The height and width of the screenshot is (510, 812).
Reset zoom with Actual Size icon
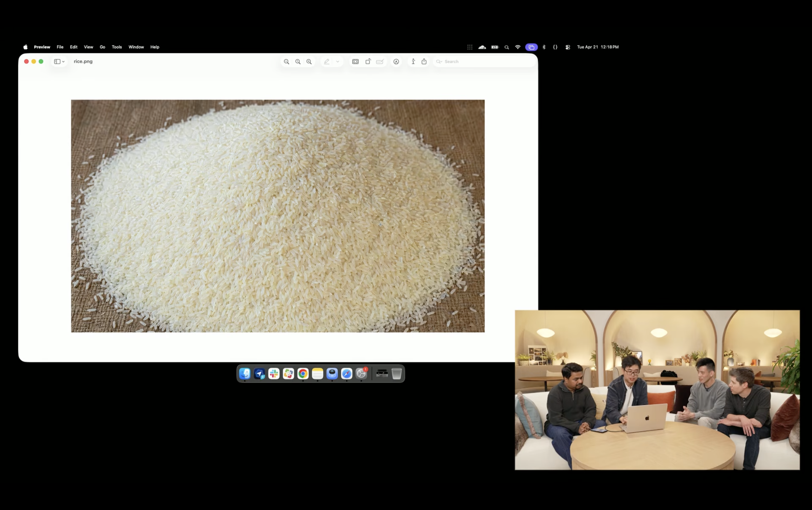tap(298, 62)
